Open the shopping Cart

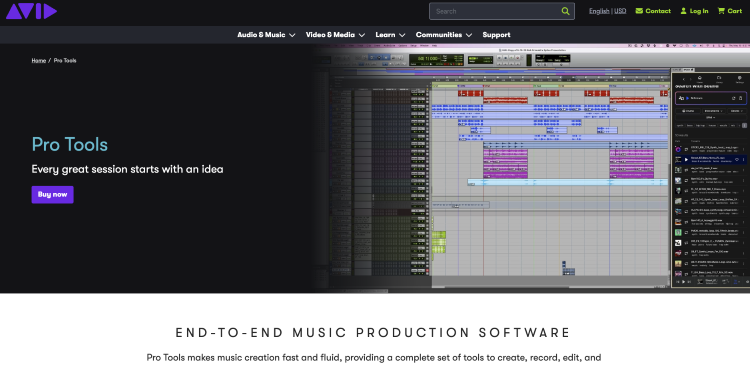729,11
